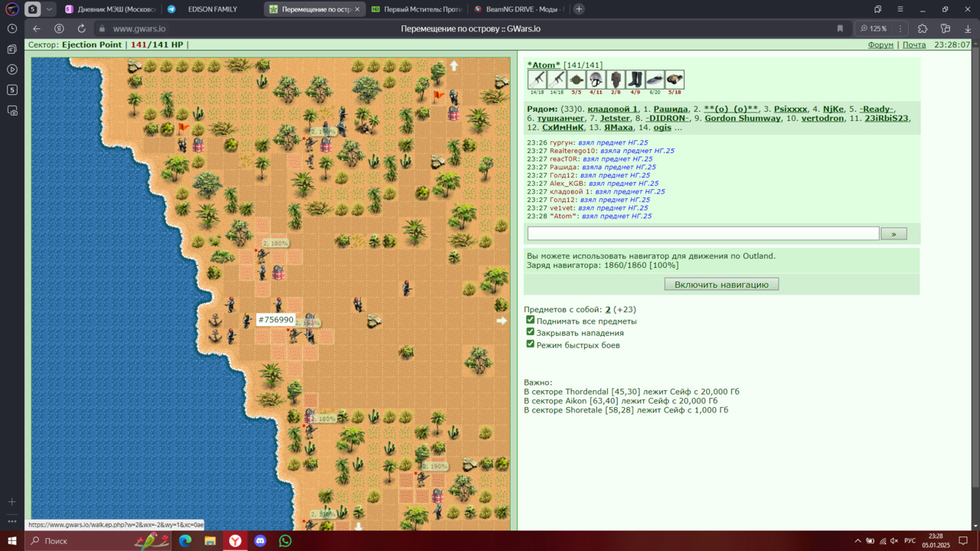
Task: Bookmark this page in the address bar
Action: [840, 28]
